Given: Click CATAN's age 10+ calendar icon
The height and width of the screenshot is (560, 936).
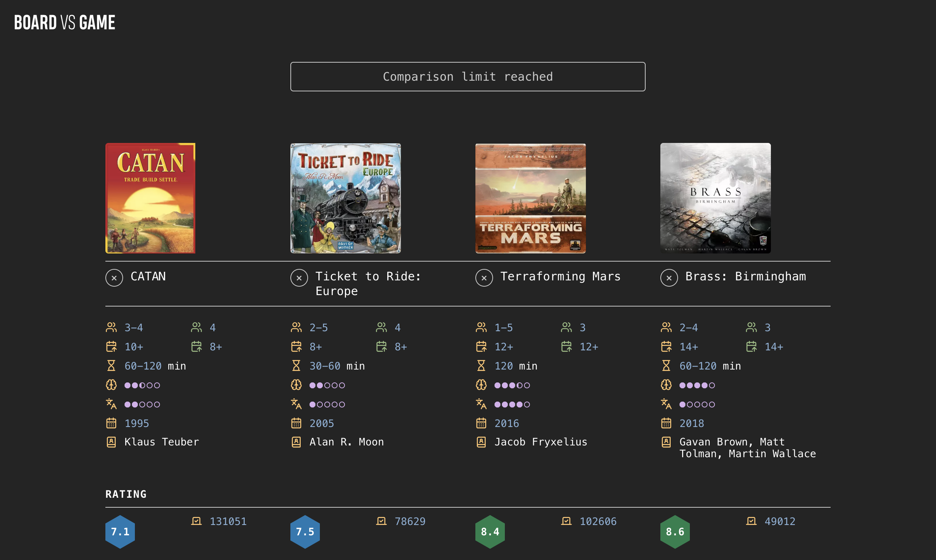Looking at the screenshot, I should (111, 346).
